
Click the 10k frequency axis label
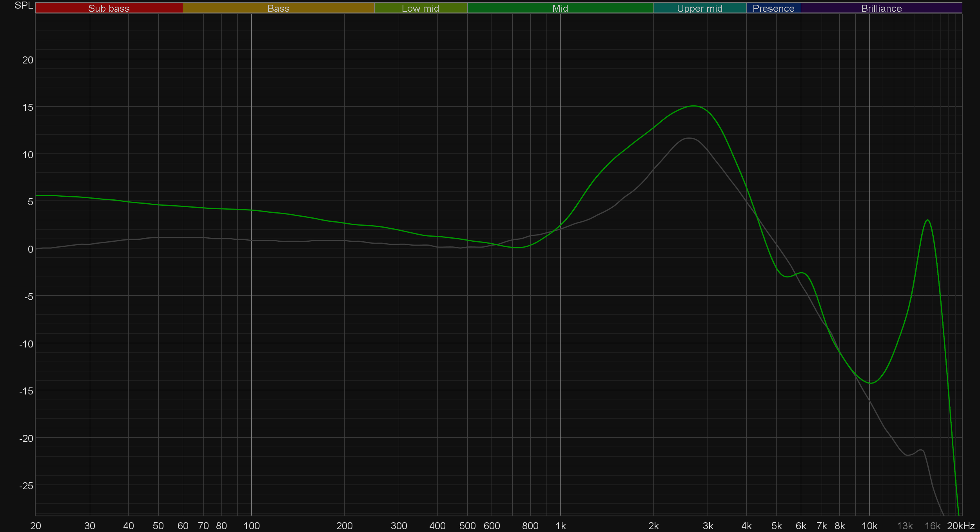tap(869, 526)
